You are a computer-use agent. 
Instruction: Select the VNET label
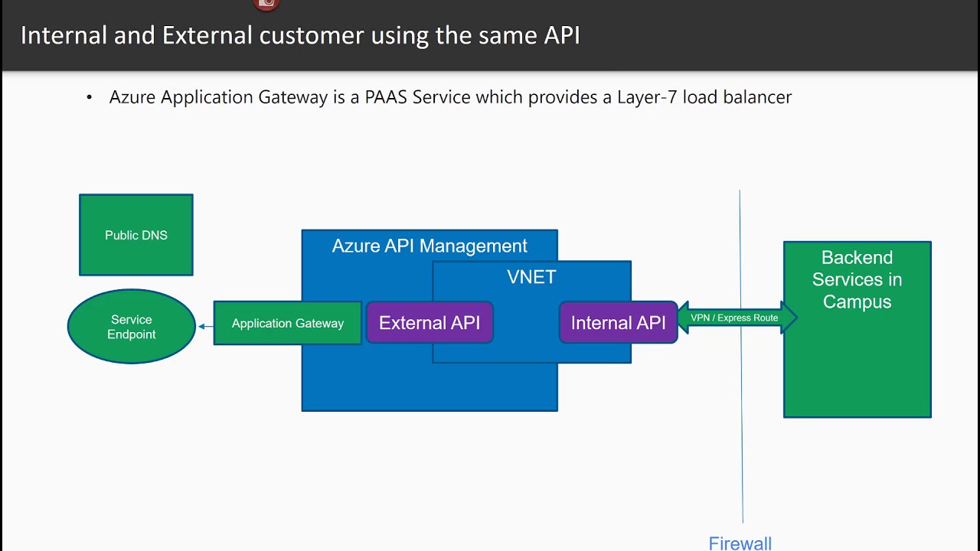coord(531,277)
